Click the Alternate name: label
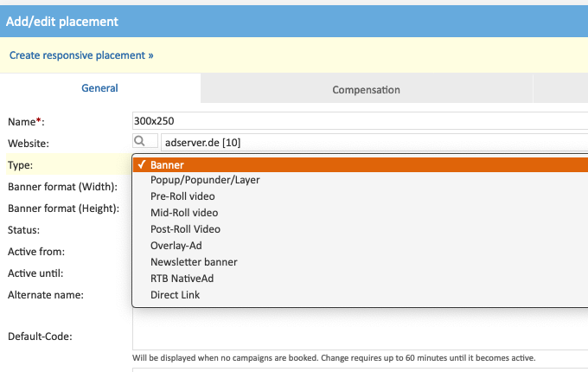Screen dimensions: 588x372 [46, 295]
